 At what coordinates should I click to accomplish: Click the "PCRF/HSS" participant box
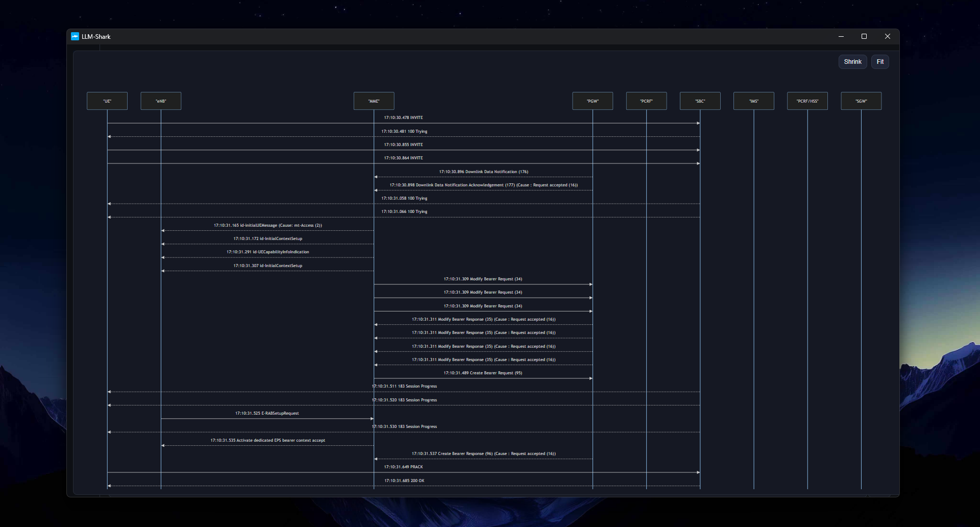[x=807, y=101]
